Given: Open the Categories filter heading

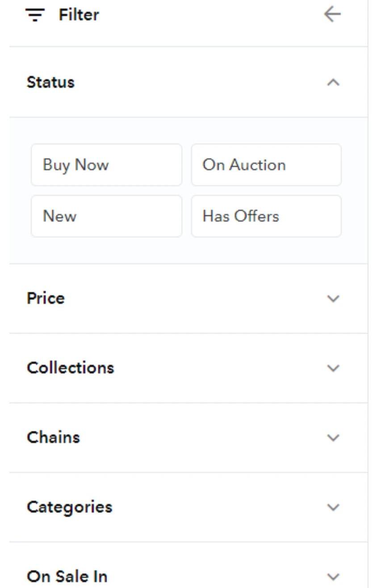Looking at the screenshot, I should pyautogui.click(x=69, y=507).
